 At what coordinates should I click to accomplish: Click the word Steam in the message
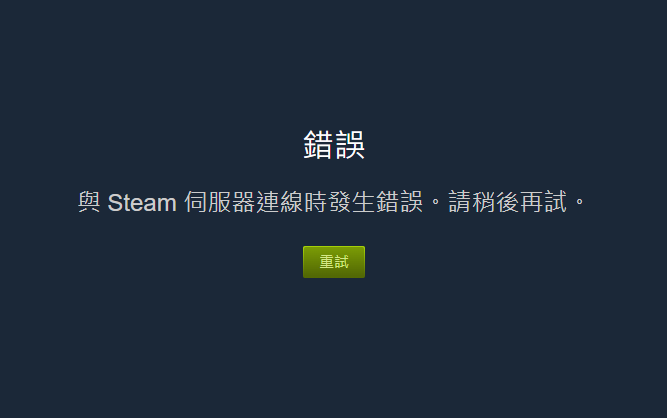pos(142,202)
